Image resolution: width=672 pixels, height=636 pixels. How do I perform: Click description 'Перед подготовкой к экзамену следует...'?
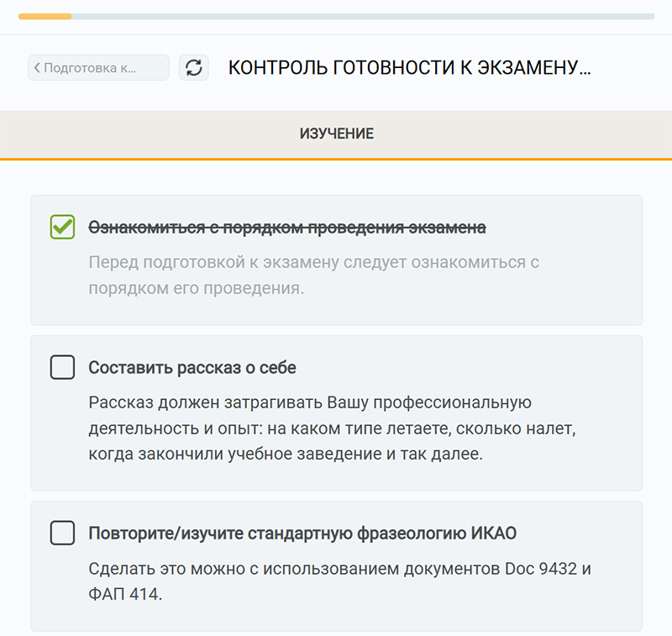[313, 275]
